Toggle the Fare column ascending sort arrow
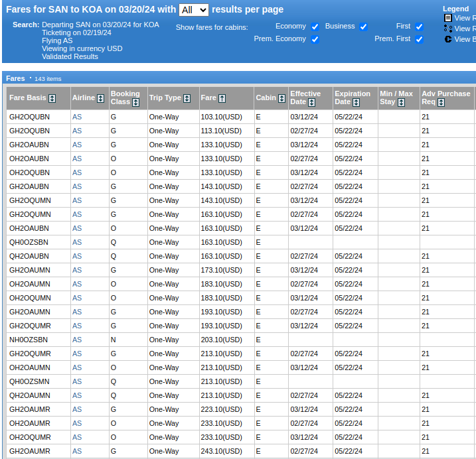 (x=222, y=98)
